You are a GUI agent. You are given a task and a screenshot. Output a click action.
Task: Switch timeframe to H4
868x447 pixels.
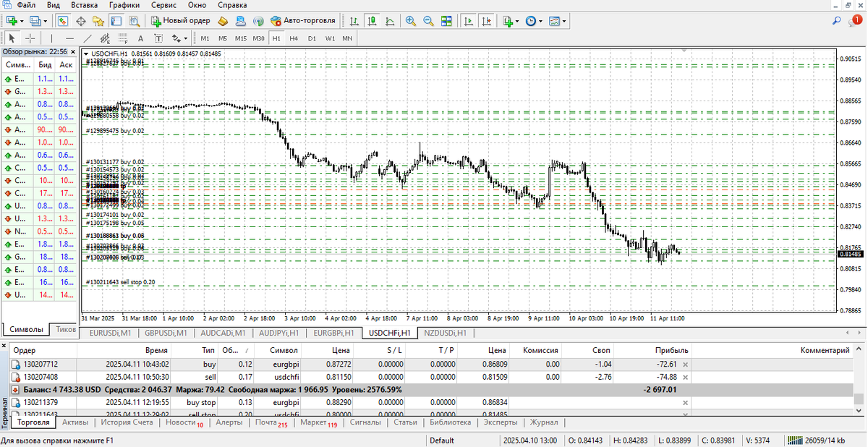tap(294, 38)
